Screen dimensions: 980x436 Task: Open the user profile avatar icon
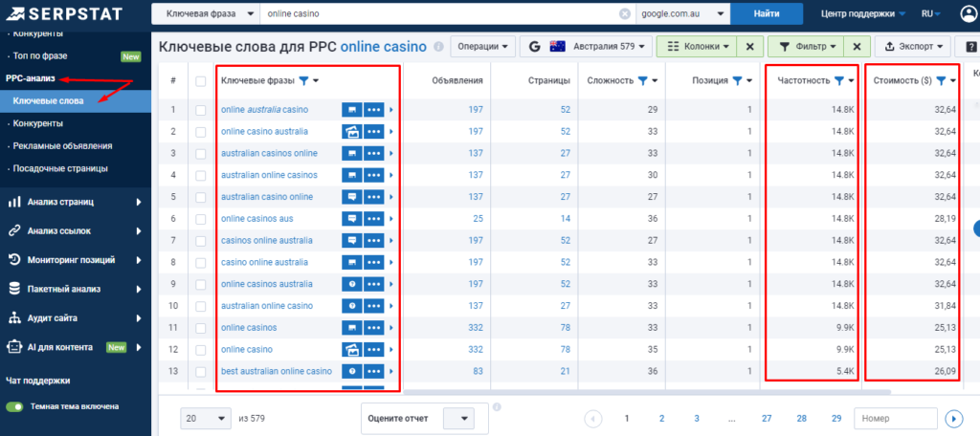click(969, 13)
